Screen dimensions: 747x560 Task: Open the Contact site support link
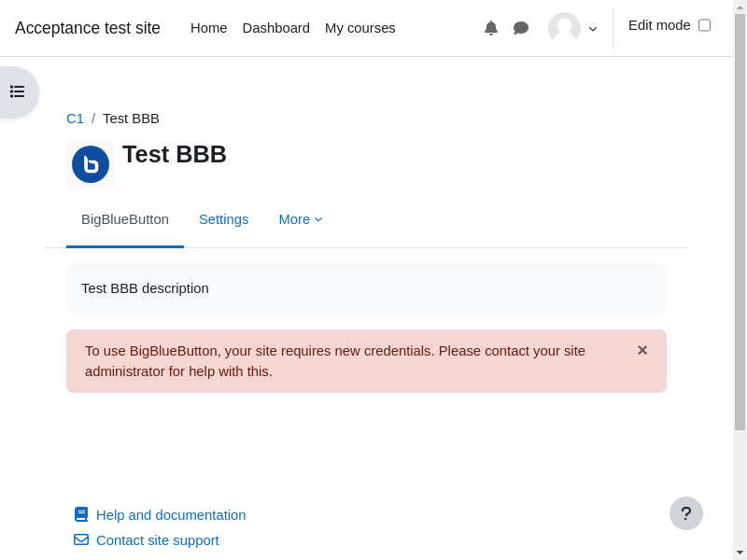pos(157,540)
